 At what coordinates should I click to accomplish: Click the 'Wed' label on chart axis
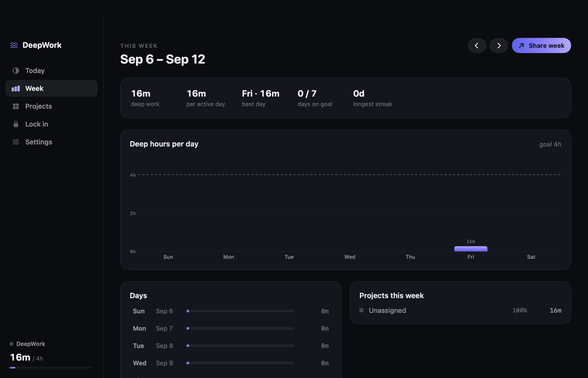tap(349, 257)
